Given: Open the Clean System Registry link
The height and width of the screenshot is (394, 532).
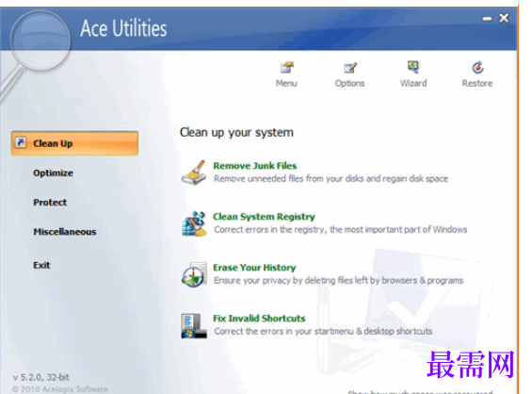Looking at the screenshot, I should 264,217.
